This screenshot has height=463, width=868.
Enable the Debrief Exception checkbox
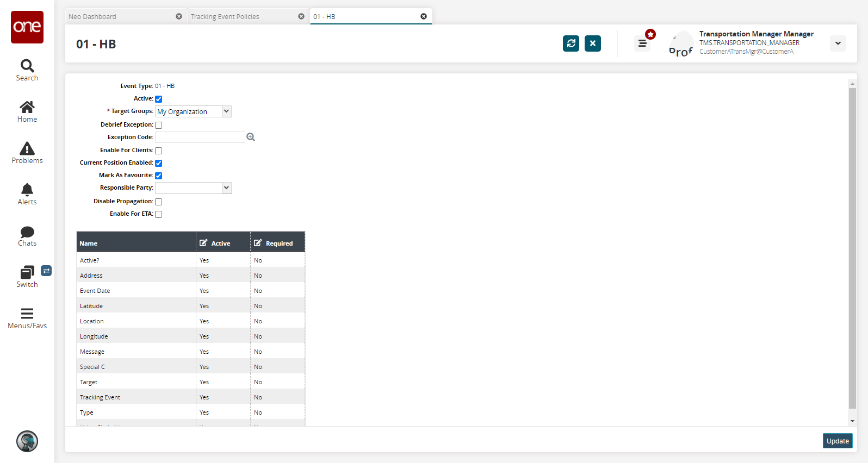pos(159,125)
